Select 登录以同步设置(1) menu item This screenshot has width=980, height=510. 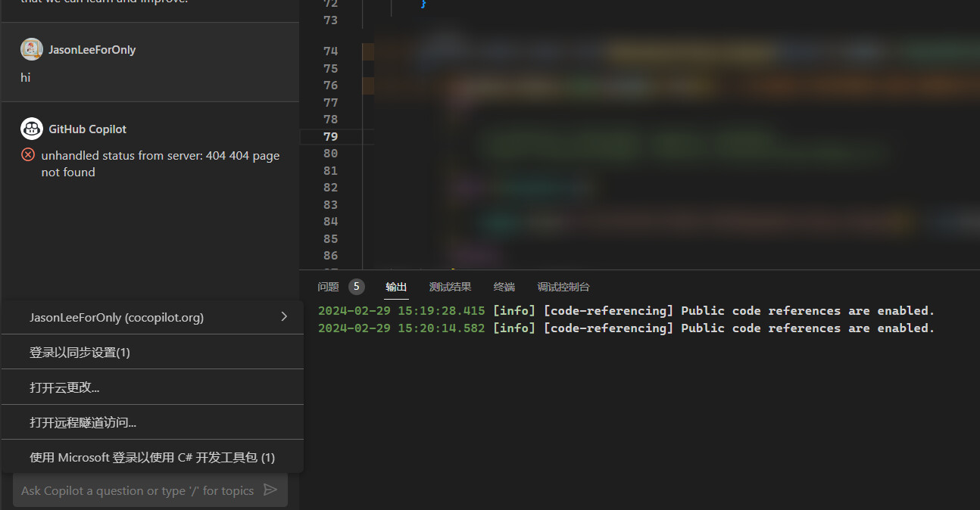(x=152, y=352)
